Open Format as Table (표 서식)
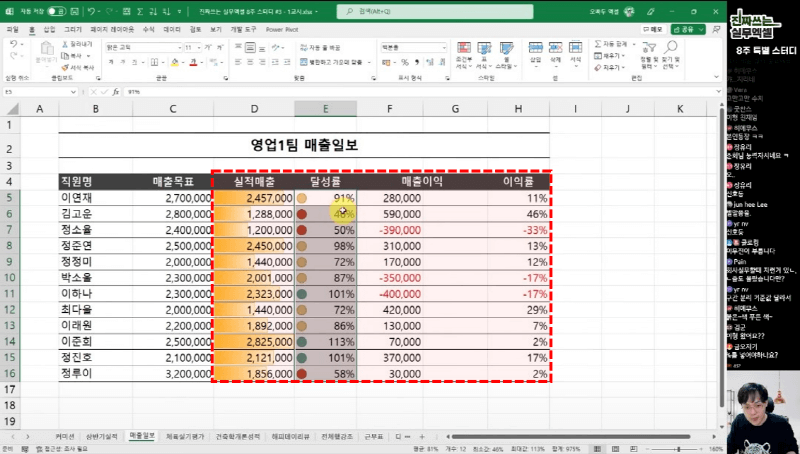Image resolution: width=800 pixels, height=454 pixels. click(484, 56)
